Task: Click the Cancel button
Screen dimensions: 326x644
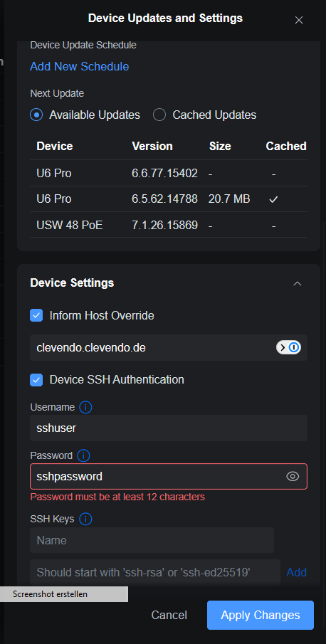Action: [169, 616]
